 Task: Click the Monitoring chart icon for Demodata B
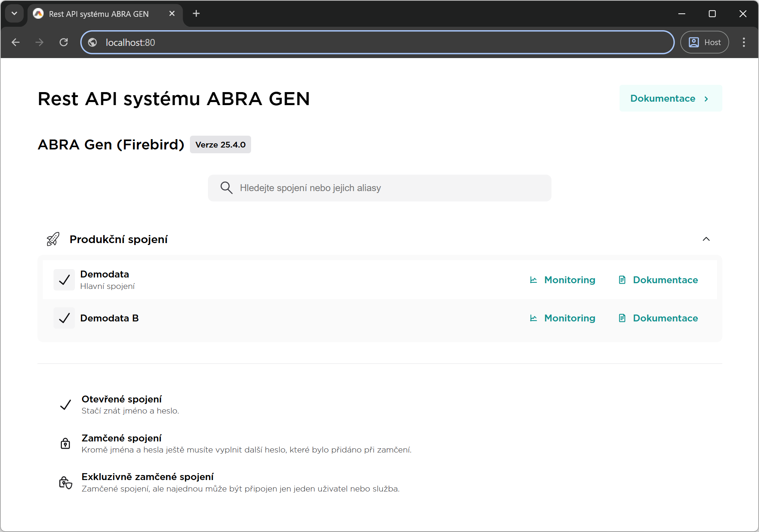(x=534, y=318)
